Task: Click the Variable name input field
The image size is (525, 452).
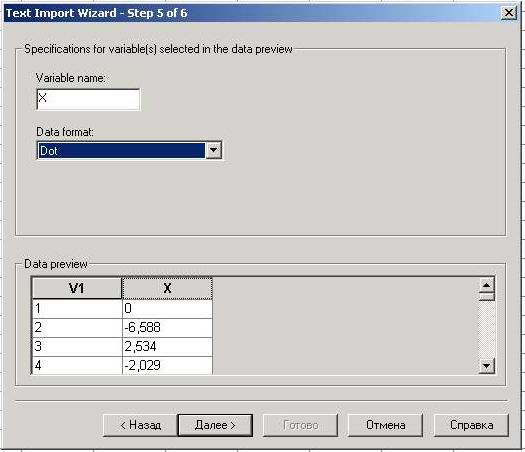Action: 88,99
